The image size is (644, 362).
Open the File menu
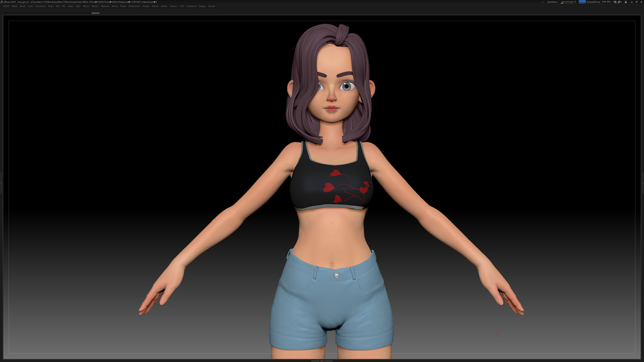pyautogui.click(x=63, y=6)
